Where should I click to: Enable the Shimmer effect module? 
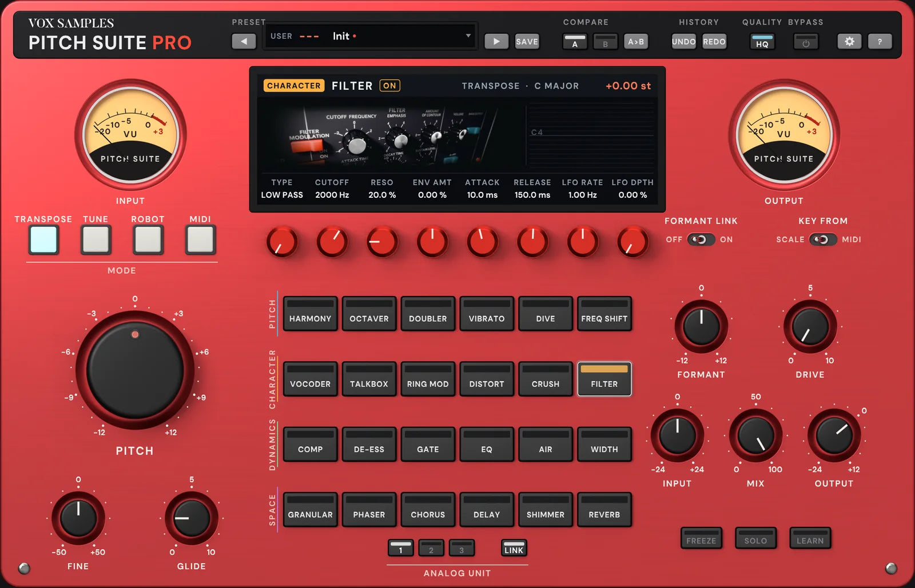(546, 509)
